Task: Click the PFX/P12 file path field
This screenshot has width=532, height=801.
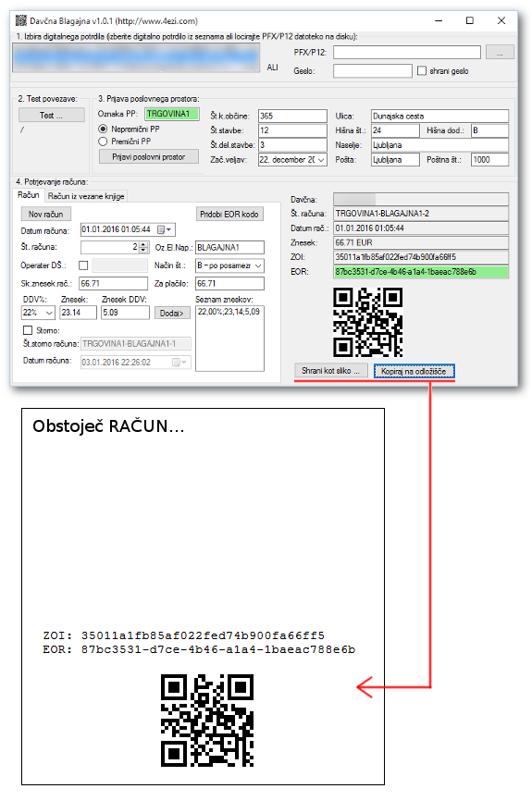Action: [407, 52]
